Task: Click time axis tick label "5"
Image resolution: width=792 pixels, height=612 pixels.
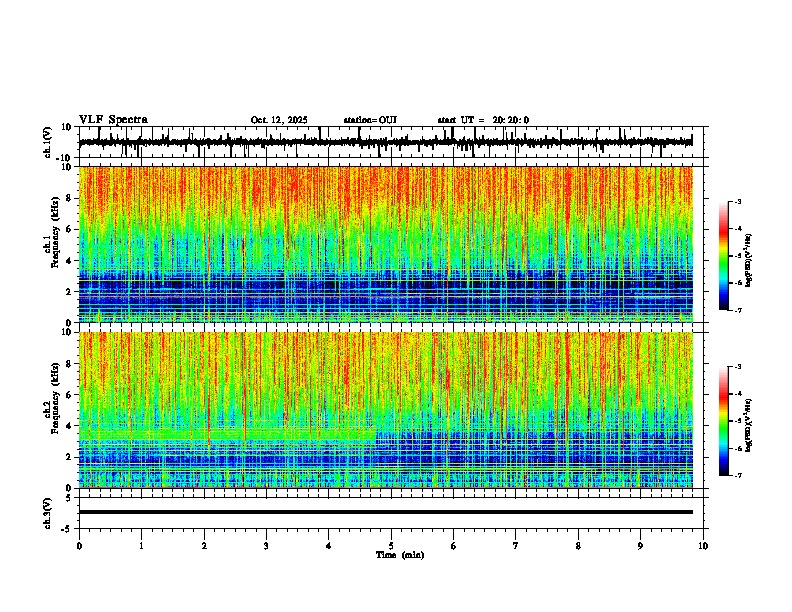Action: pos(391,546)
